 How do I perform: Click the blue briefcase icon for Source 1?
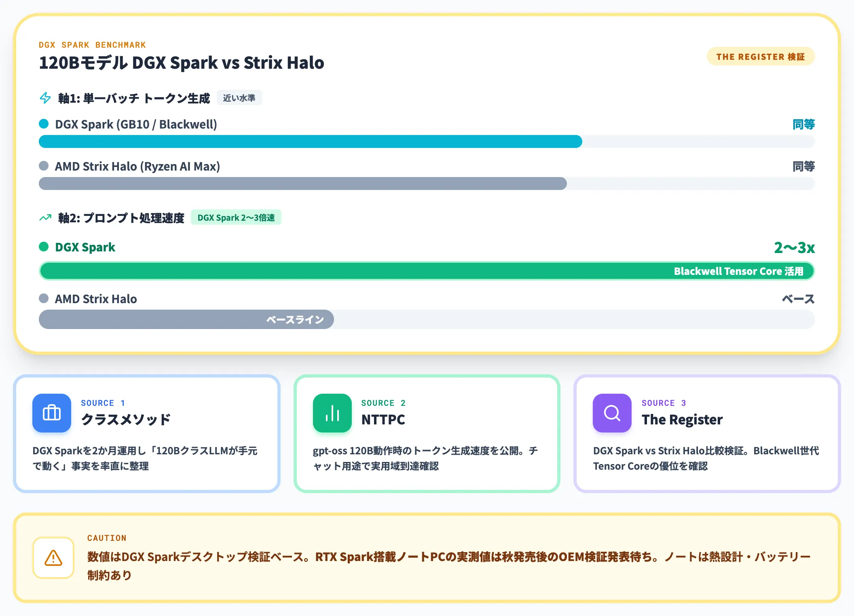click(x=52, y=413)
